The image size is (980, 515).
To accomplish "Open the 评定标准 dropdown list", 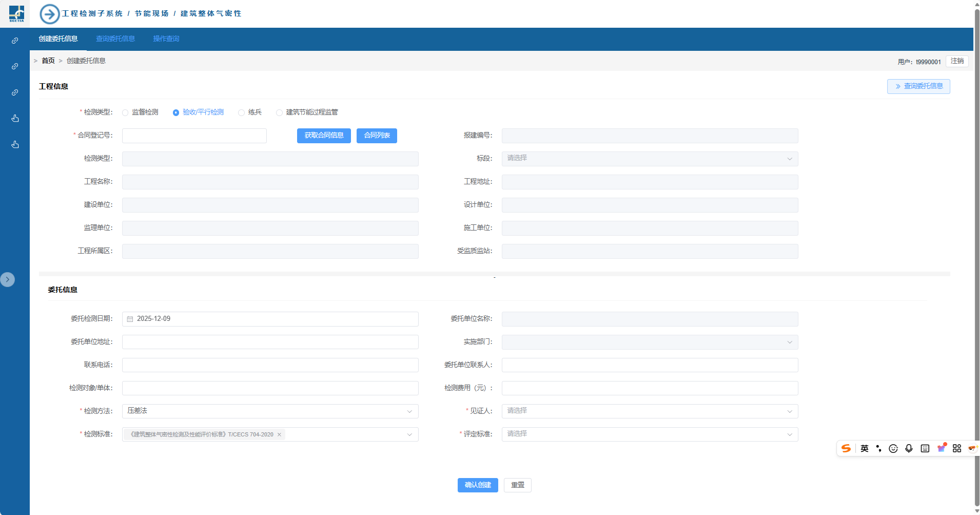I will (x=649, y=434).
